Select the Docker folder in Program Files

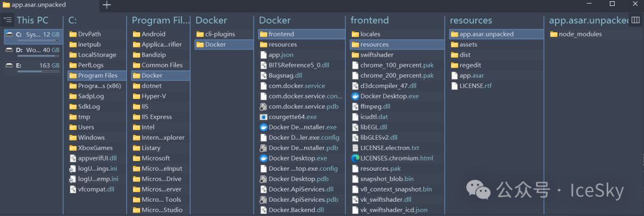[160, 76]
